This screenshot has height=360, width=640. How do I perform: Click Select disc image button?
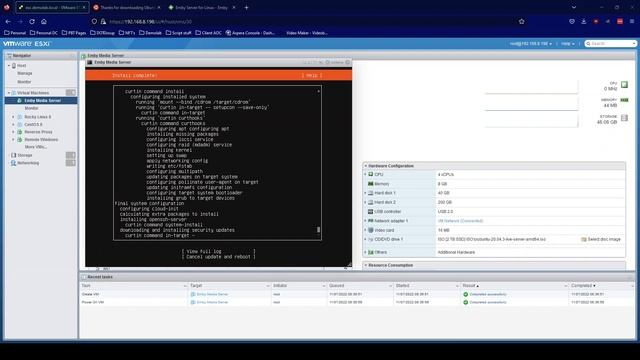coord(601,239)
